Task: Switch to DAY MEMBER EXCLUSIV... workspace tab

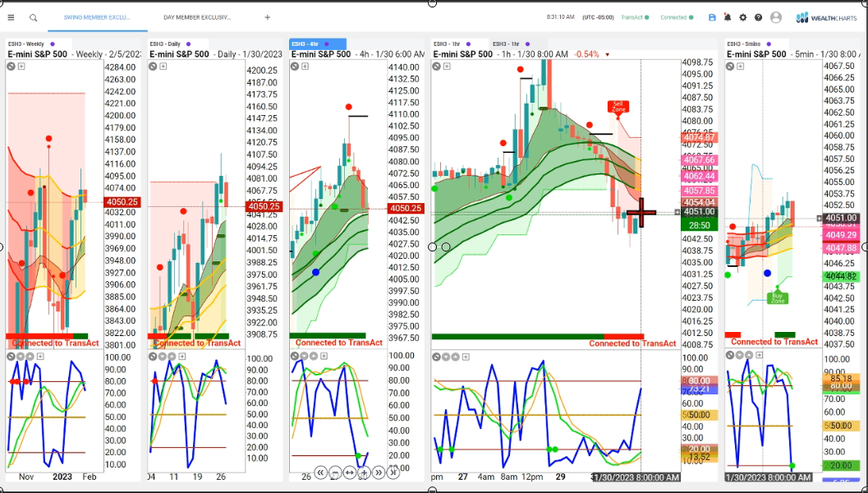Action: [x=197, y=18]
